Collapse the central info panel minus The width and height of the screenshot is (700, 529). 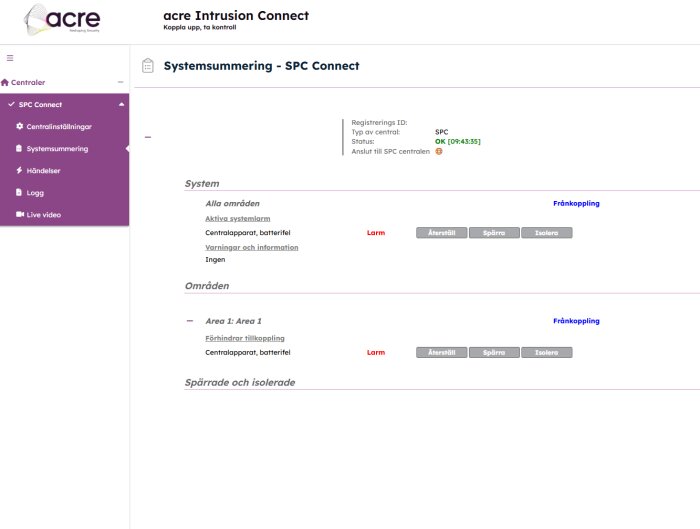point(148,137)
